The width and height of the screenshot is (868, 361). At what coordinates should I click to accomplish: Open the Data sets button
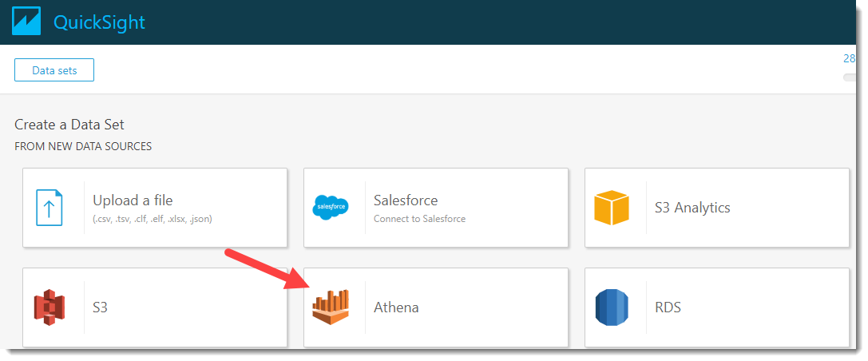54,70
